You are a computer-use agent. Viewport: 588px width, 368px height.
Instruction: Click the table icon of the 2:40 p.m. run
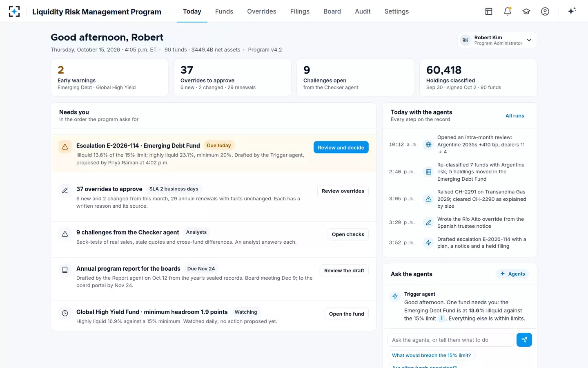pos(428,172)
